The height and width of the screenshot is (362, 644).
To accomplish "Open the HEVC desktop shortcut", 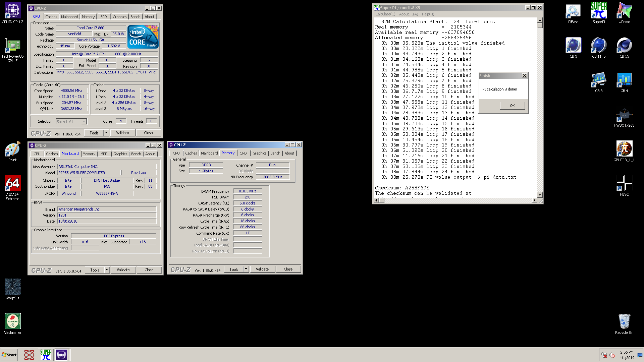I will pyautogui.click(x=624, y=186).
